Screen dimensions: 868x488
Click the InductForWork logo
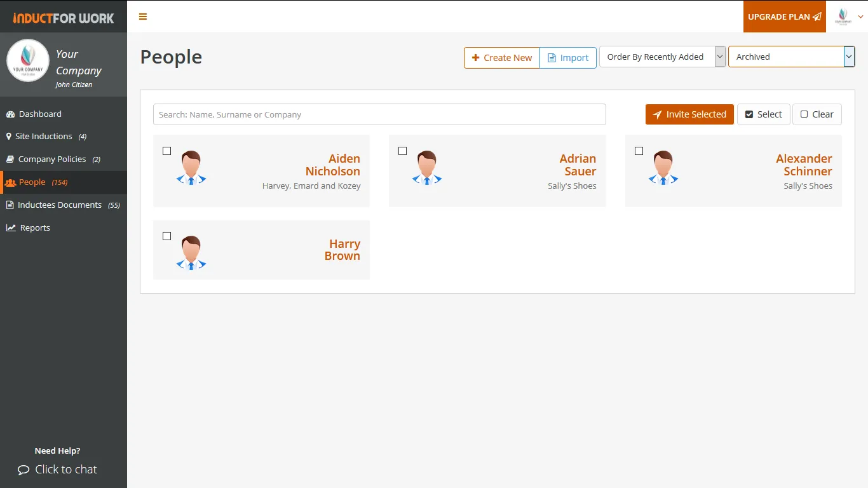[x=64, y=18]
